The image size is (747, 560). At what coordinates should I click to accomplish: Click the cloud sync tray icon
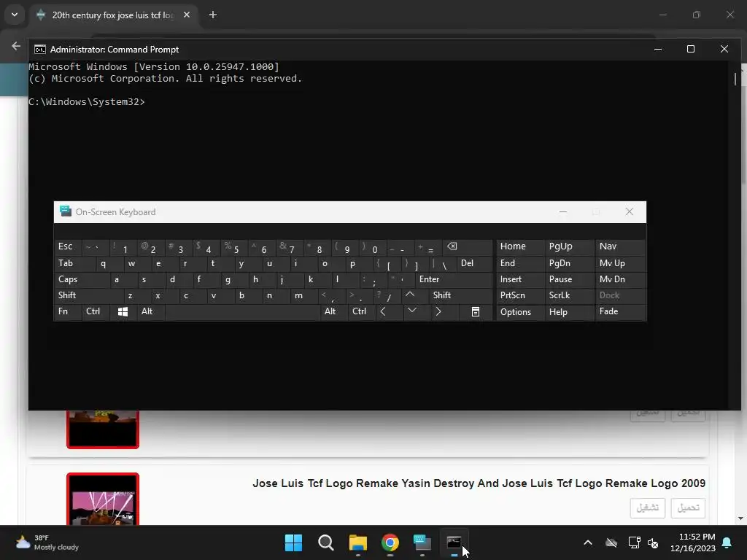pos(611,542)
